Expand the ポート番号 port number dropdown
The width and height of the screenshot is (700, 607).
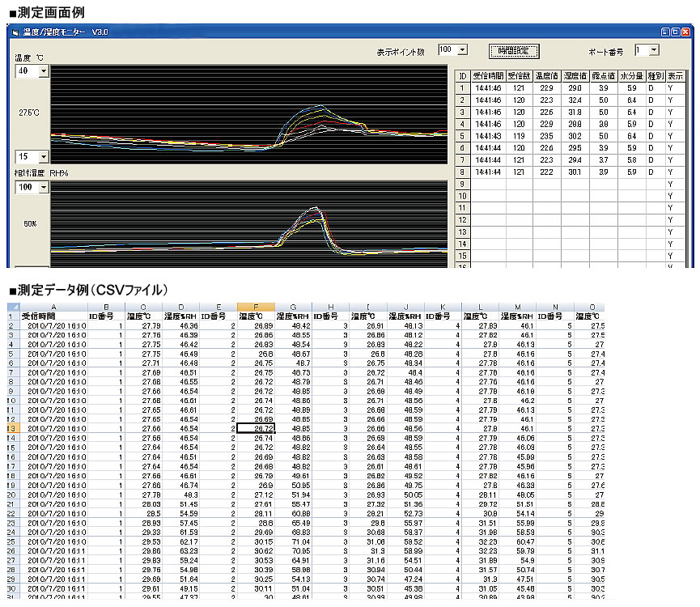[x=653, y=50]
